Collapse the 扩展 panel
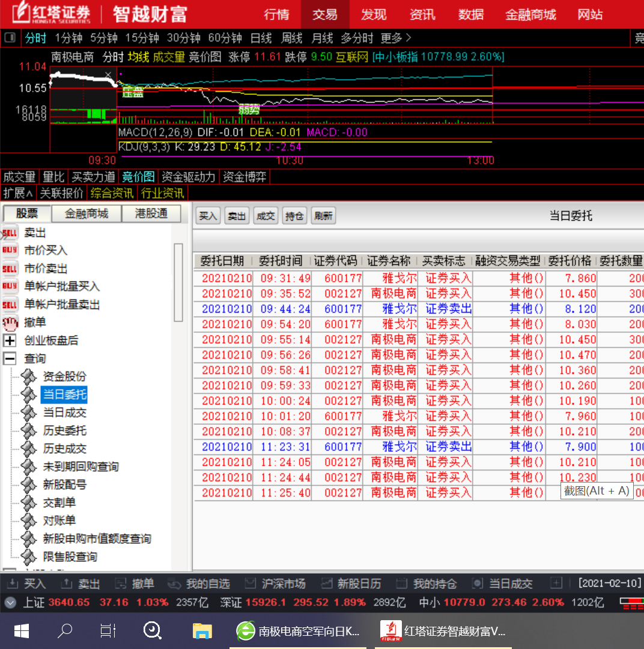 click(x=18, y=193)
